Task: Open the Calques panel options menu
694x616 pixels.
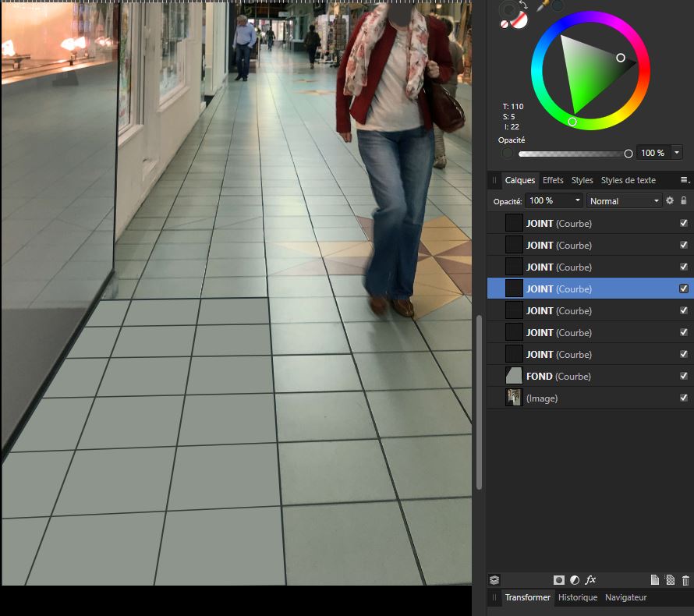Action: [x=685, y=179]
